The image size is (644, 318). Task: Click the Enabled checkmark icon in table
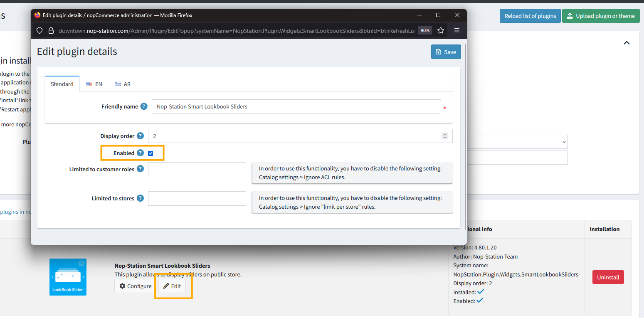click(480, 301)
